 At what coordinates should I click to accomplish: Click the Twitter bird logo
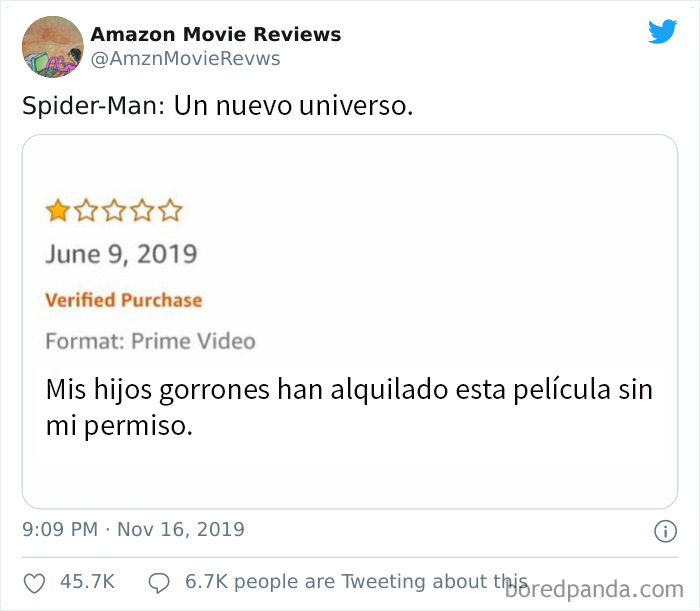coord(662,31)
